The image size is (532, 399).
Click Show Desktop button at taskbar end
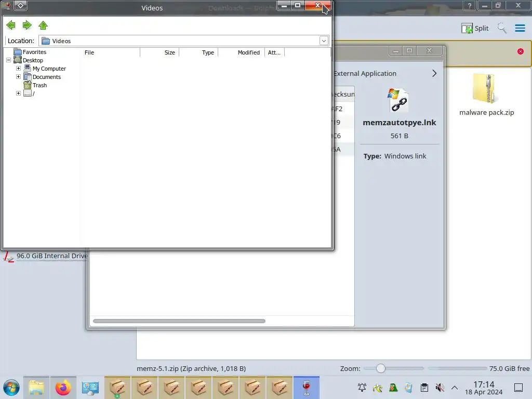pos(518,388)
